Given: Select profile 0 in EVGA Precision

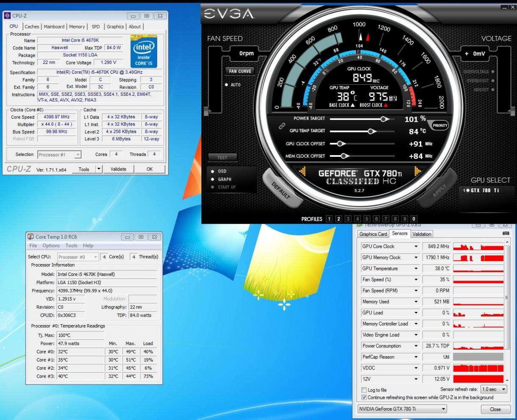Looking at the screenshot, I should point(414,219).
